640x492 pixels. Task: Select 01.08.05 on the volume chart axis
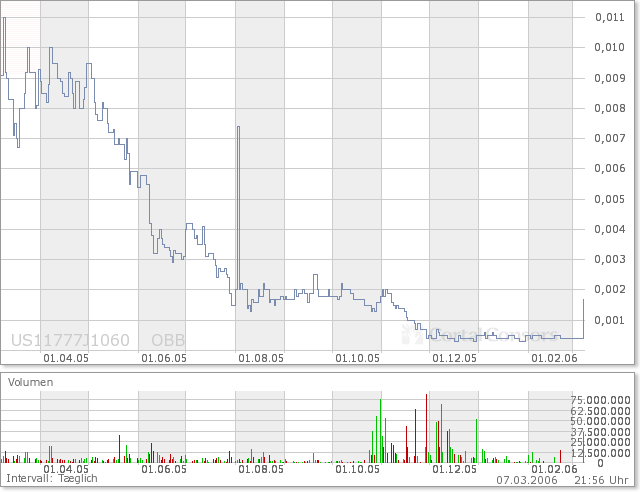260,468
